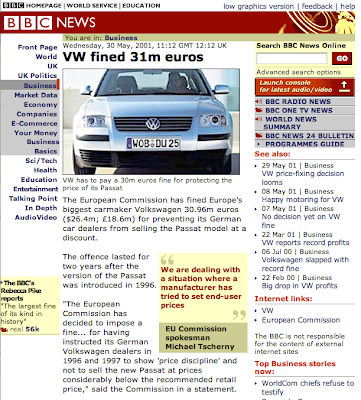Image resolution: width=361 pixels, height=400 pixels.
Task: Open Talking Point section
Action: 33,198
